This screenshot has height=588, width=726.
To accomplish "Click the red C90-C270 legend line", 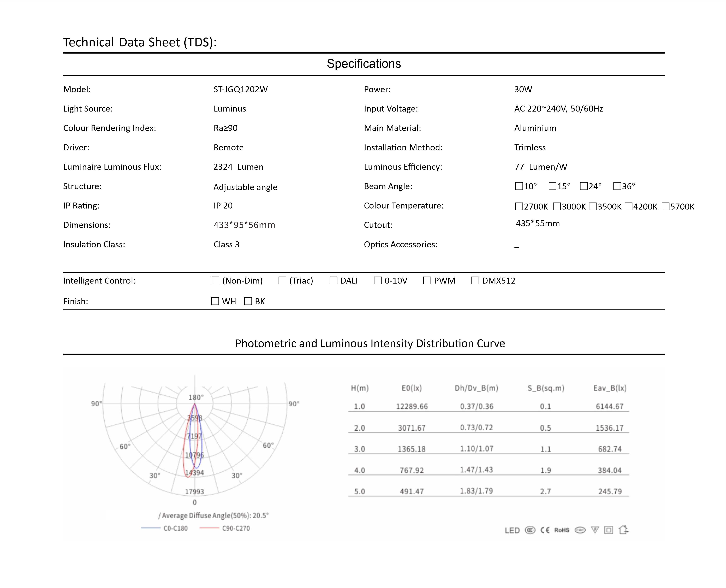I will point(209,528).
